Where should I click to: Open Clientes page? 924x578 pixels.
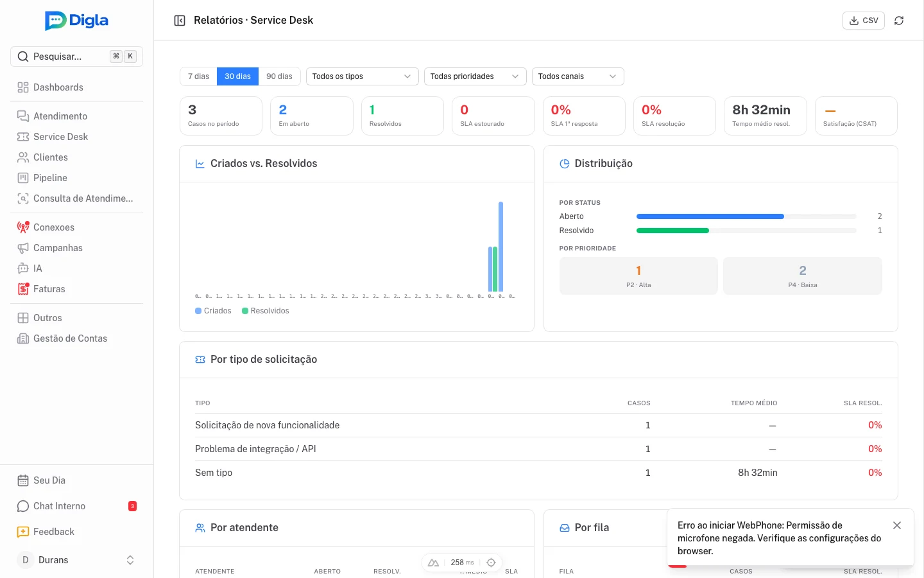click(x=76, y=157)
